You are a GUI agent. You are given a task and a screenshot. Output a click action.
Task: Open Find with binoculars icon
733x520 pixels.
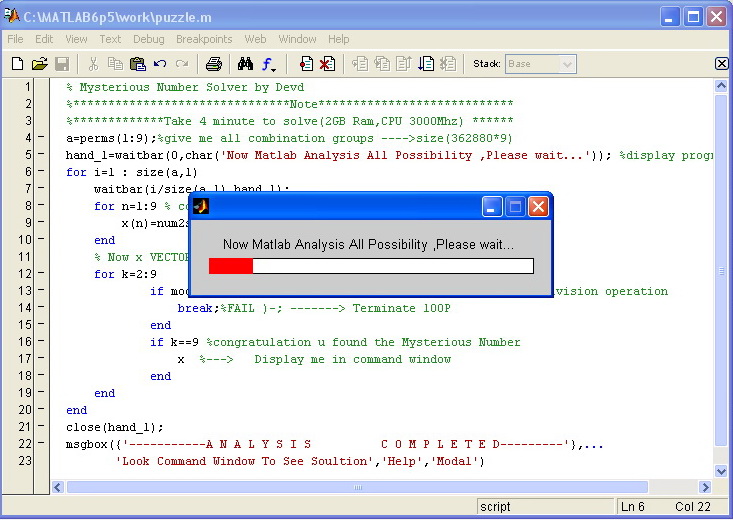coord(245,64)
